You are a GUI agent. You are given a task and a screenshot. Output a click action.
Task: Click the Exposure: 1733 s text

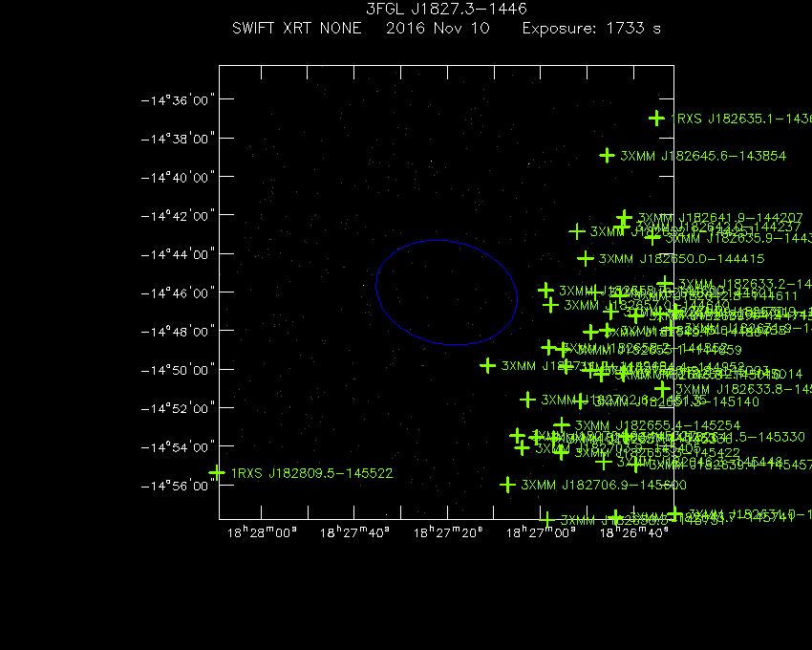tap(591, 29)
